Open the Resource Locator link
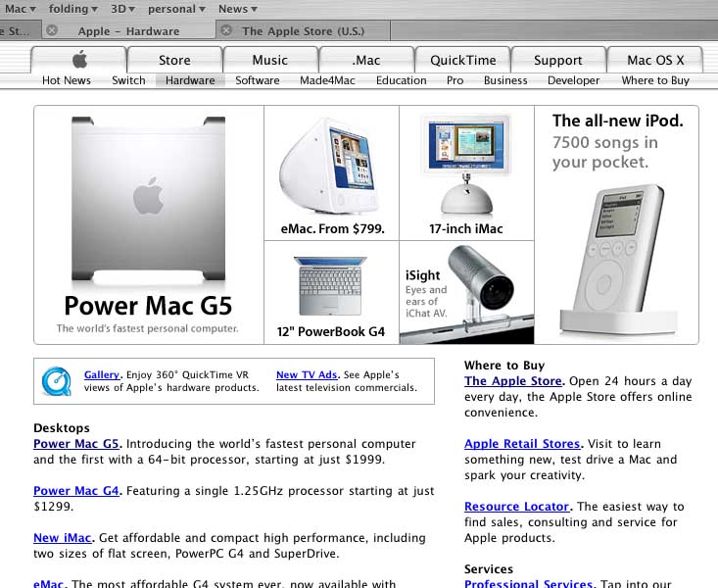 516,507
